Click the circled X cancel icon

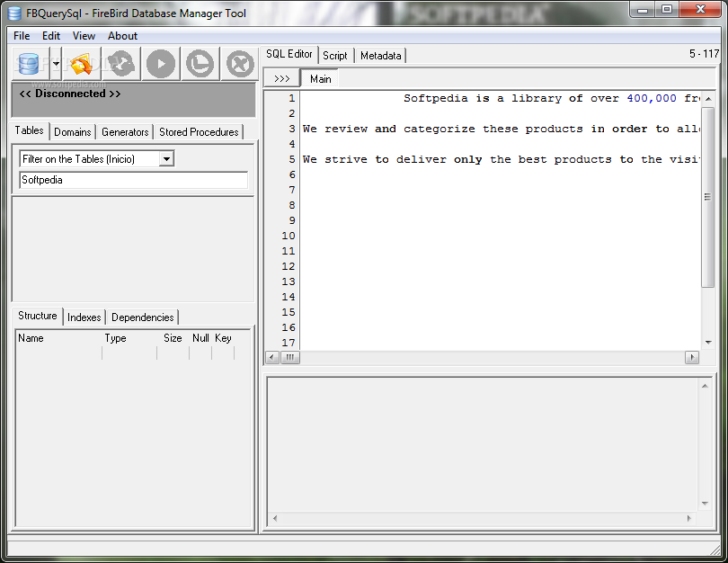tap(240, 64)
